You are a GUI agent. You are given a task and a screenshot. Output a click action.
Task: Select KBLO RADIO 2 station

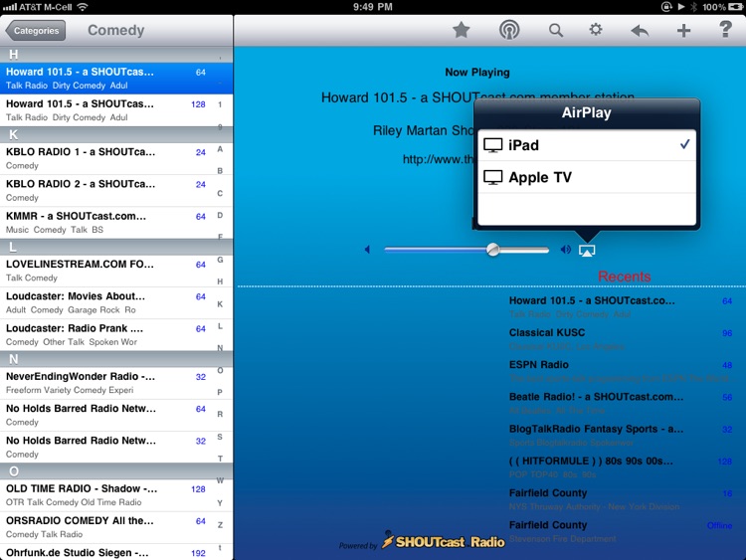(107, 190)
